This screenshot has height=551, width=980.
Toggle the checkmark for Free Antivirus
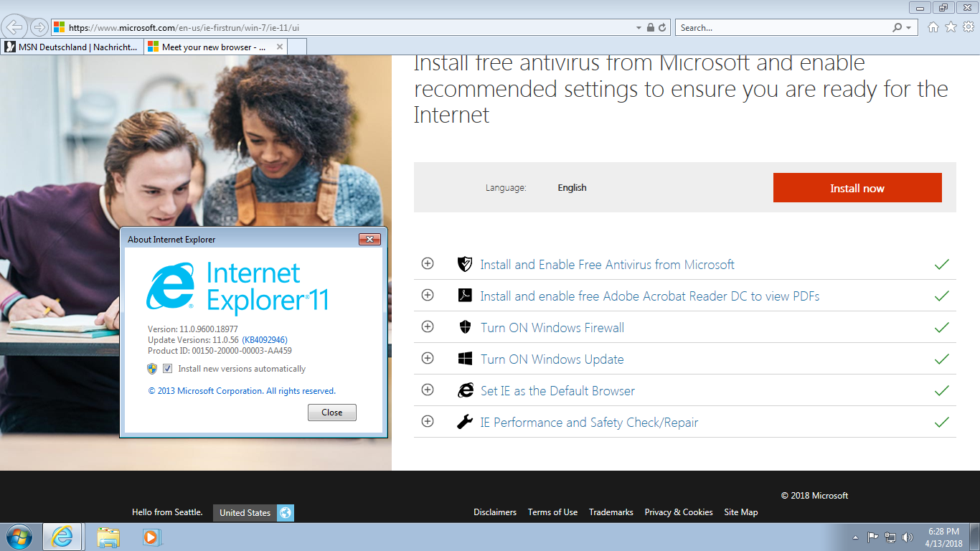(x=942, y=264)
